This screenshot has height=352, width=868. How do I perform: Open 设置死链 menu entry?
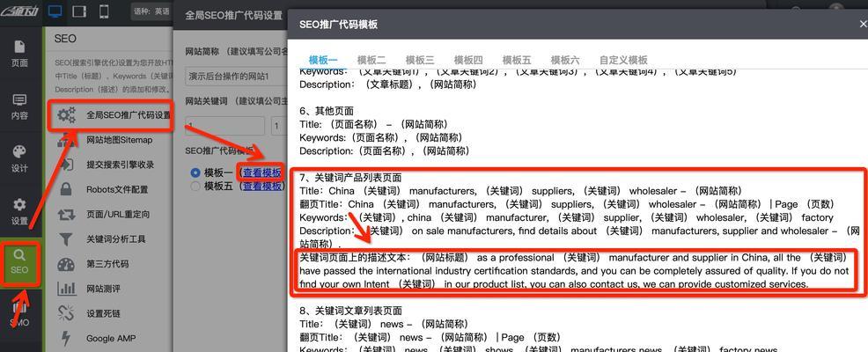(x=104, y=313)
